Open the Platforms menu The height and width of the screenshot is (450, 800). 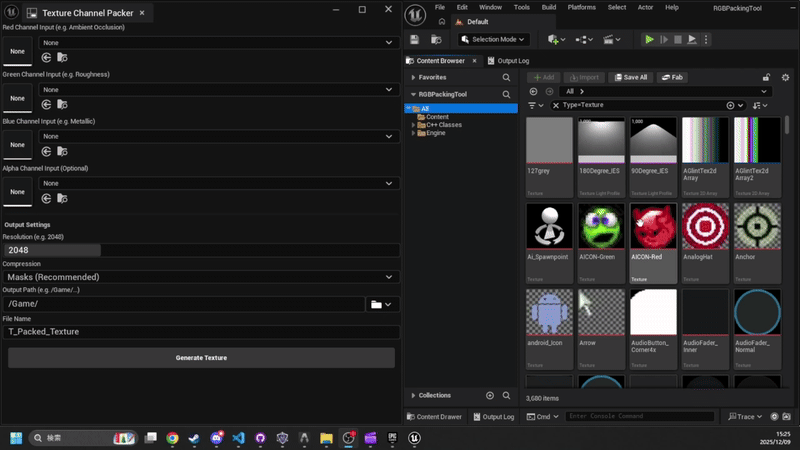[582, 7]
